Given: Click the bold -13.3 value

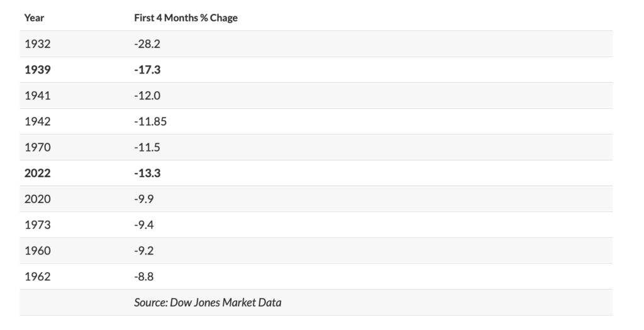Looking at the screenshot, I should (x=148, y=173).
